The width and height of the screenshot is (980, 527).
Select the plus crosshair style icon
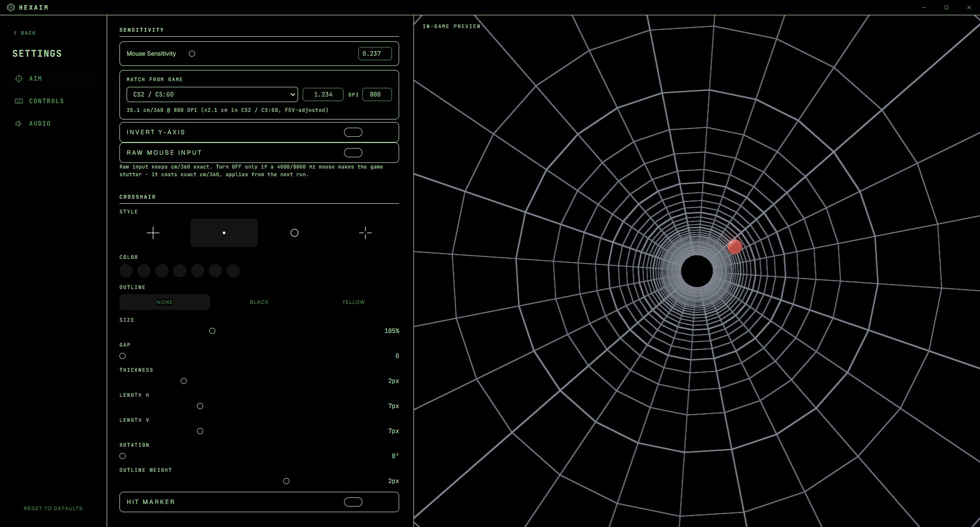coord(153,233)
